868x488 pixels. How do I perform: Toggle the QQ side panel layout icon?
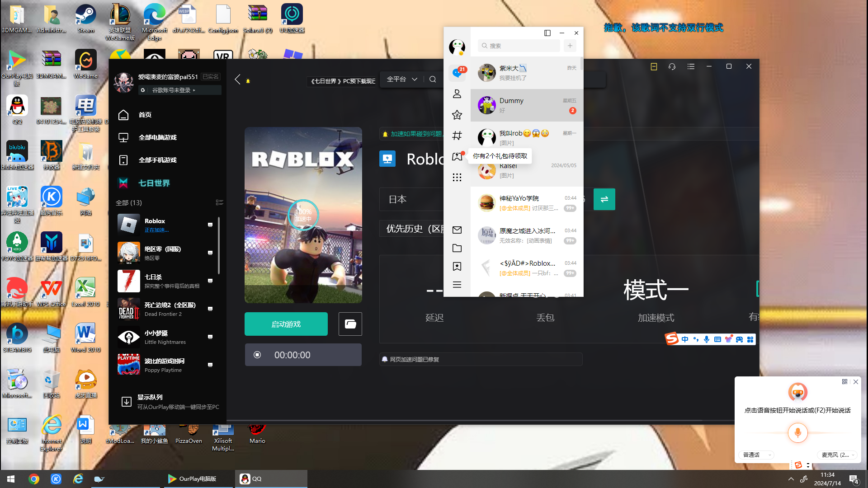(x=547, y=33)
